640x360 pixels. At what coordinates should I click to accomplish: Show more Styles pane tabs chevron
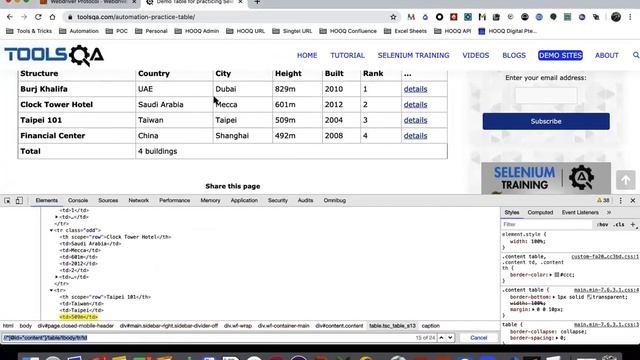click(609, 213)
